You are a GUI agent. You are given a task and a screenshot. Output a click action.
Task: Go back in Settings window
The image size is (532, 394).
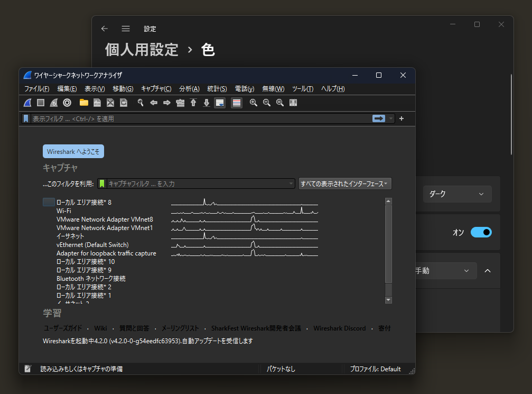[105, 29]
